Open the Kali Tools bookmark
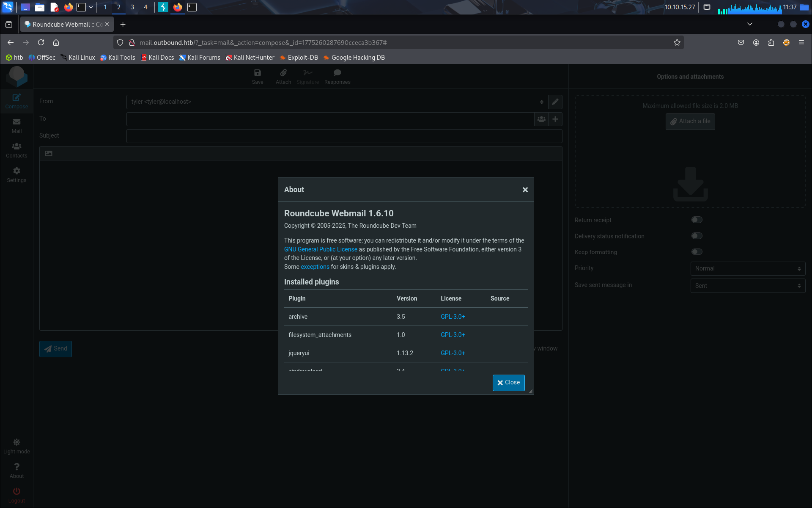This screenshot has width=812, height=508. [x=118, y=58]
